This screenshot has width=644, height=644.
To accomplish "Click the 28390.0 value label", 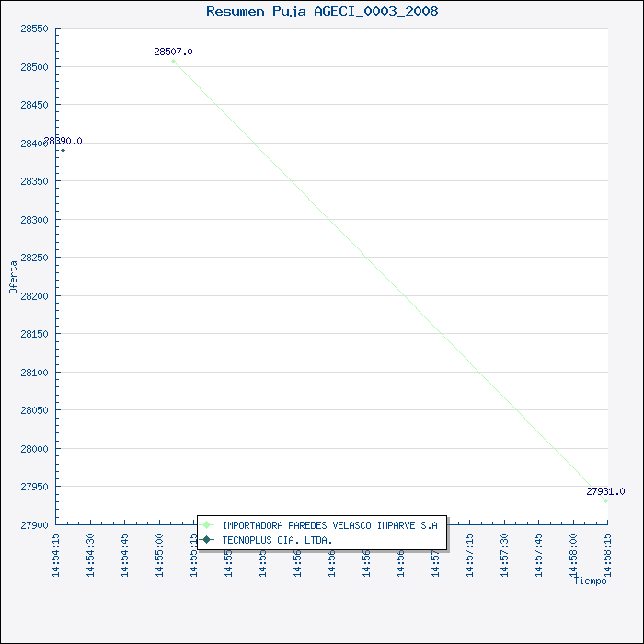I will 63,141.
